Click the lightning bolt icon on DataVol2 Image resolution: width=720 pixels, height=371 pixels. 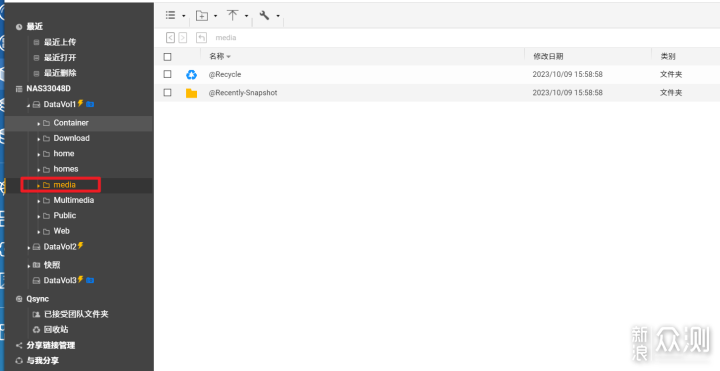(x=80, y=246)
